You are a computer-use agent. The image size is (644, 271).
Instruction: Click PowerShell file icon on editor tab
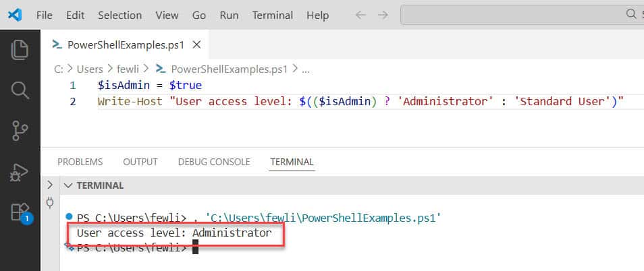pos(57,44)
